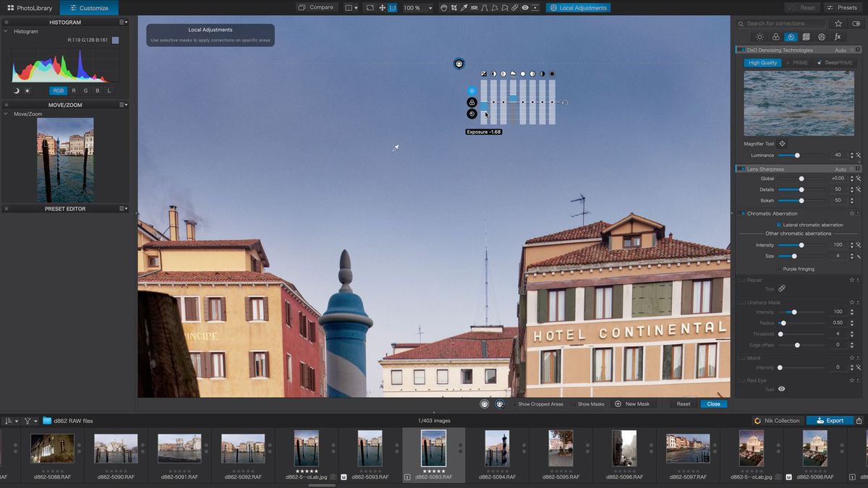The image size is (868, 488).
Task: Click the graduated filter mask pin
Action: pos(459,64)
